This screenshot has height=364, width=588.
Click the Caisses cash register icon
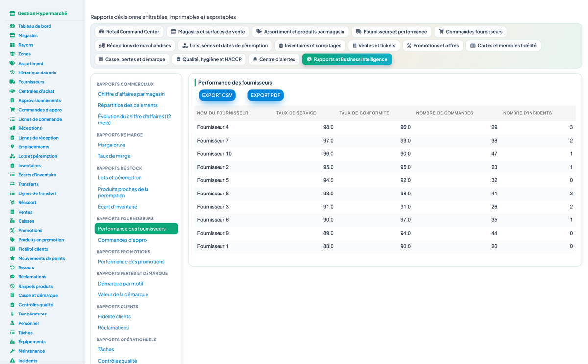pos(12,221)
